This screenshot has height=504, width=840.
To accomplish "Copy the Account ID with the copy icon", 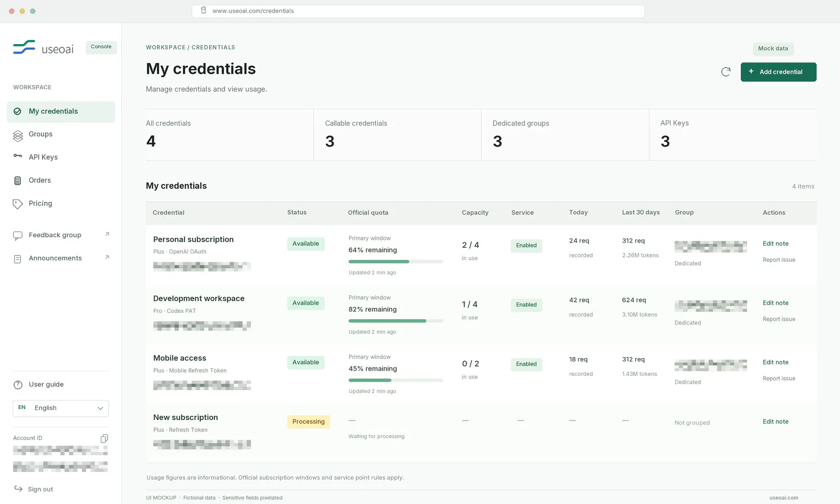I will pyautogui.click(x=104, y=438).
